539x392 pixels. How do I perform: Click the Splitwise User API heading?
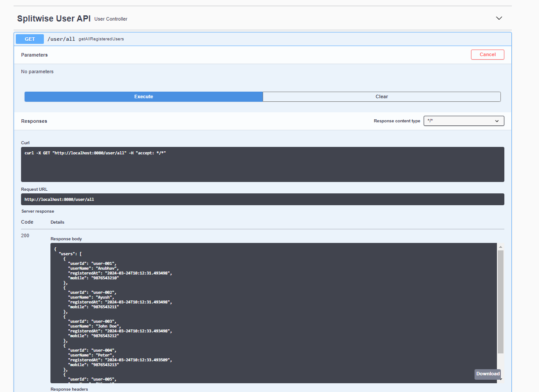tap(54, 18)
